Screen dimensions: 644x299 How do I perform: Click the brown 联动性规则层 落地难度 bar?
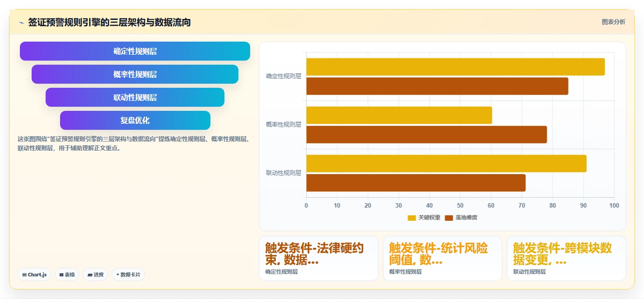416,183
